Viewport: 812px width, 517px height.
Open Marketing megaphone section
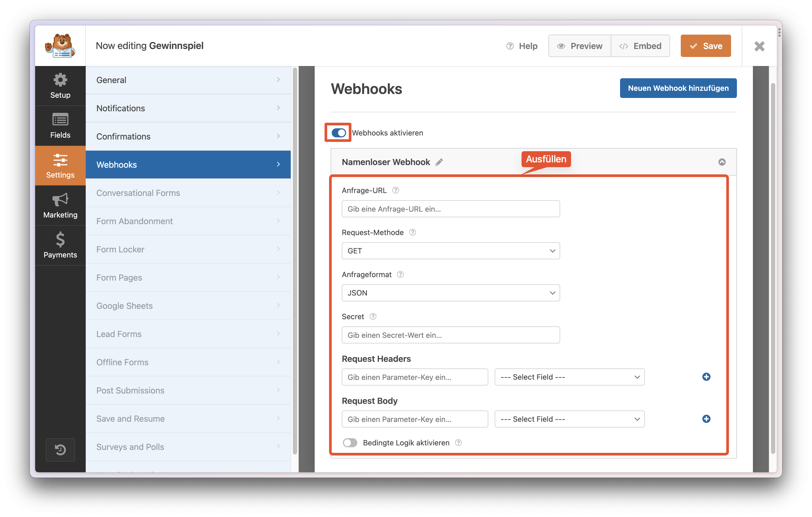click(60, 205)
